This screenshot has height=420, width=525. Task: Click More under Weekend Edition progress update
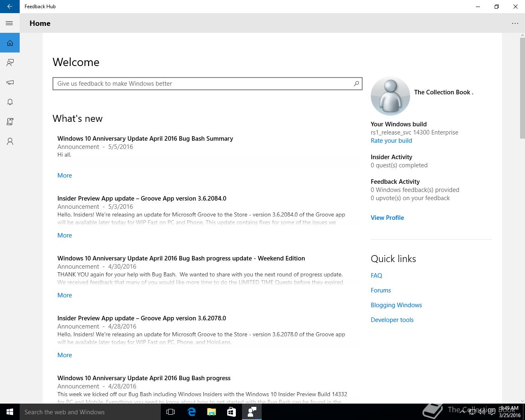click(x=64, y=295)
